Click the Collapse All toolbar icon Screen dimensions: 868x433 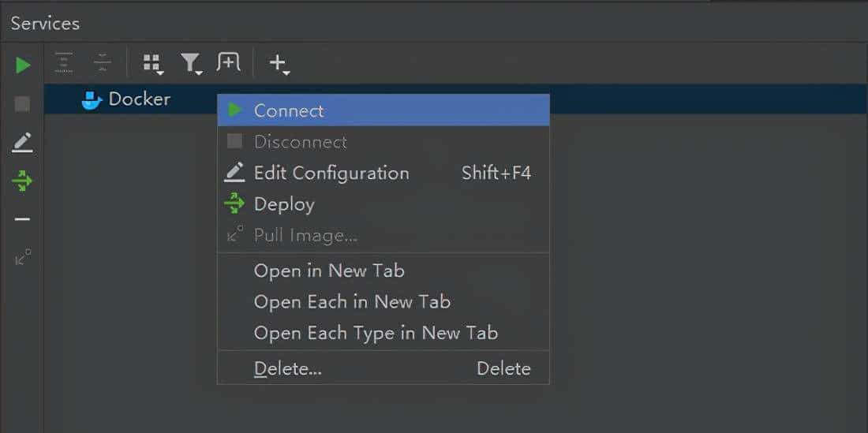tap(103, 62)
